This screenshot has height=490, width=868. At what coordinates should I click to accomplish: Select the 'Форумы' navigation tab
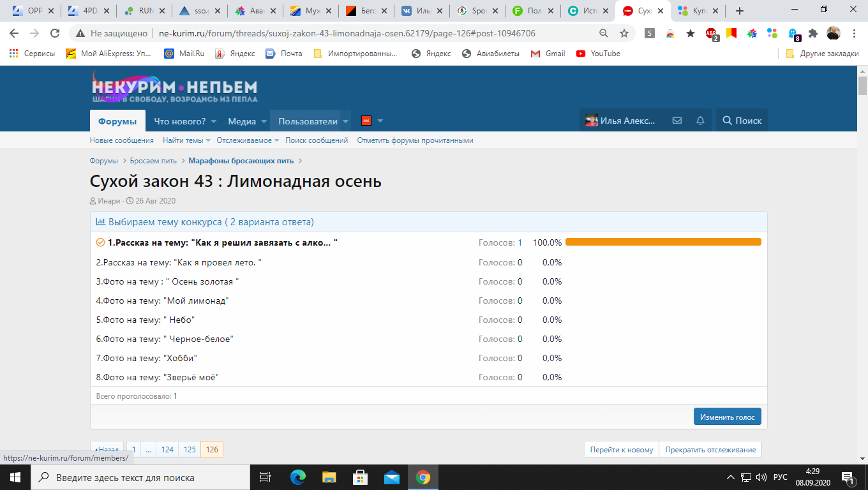[x=117, y=121]
